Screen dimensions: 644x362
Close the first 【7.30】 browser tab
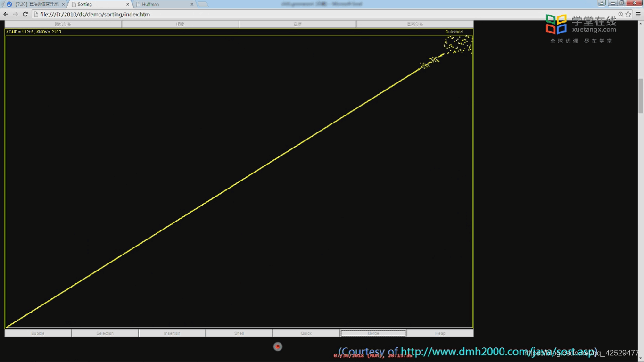point(63,4)
